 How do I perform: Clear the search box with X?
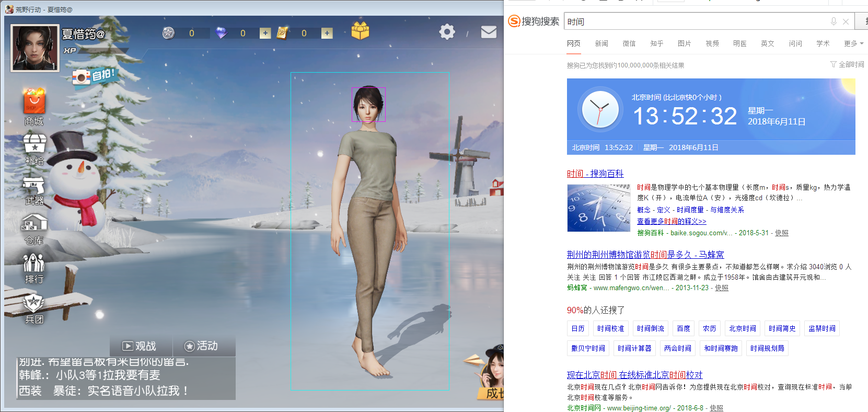[x=846, y=21]
